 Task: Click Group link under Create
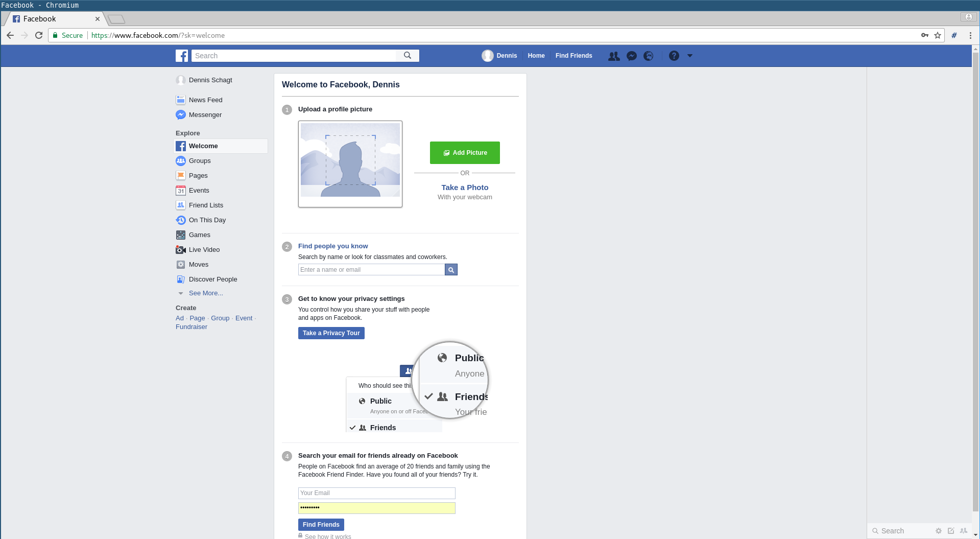coord(220,318)
